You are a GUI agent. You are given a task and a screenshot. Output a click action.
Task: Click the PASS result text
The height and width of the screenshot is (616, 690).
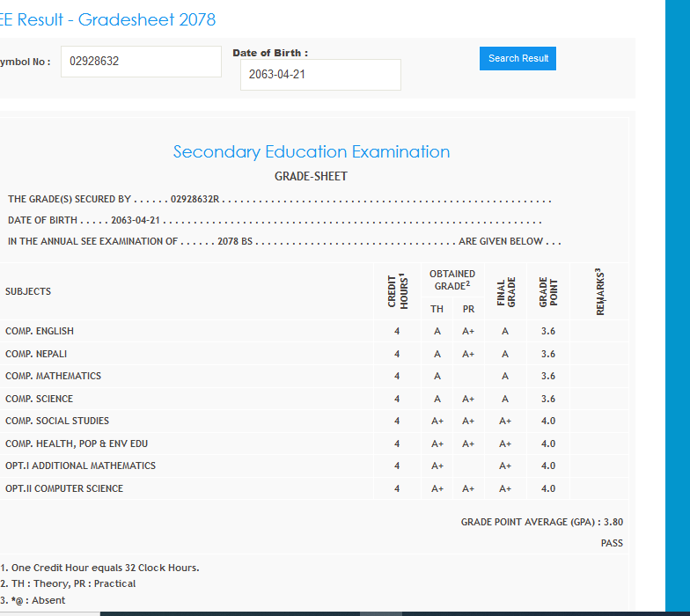click(612, 543)
